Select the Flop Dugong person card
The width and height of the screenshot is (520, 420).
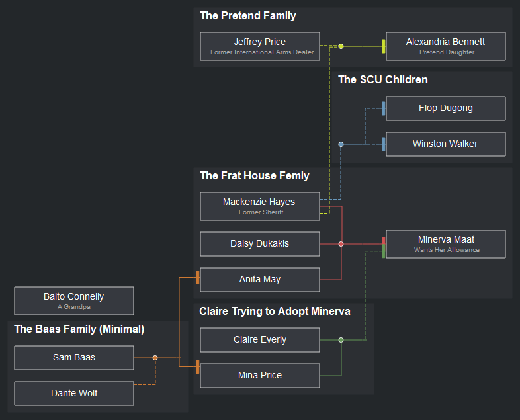(446, 108)
